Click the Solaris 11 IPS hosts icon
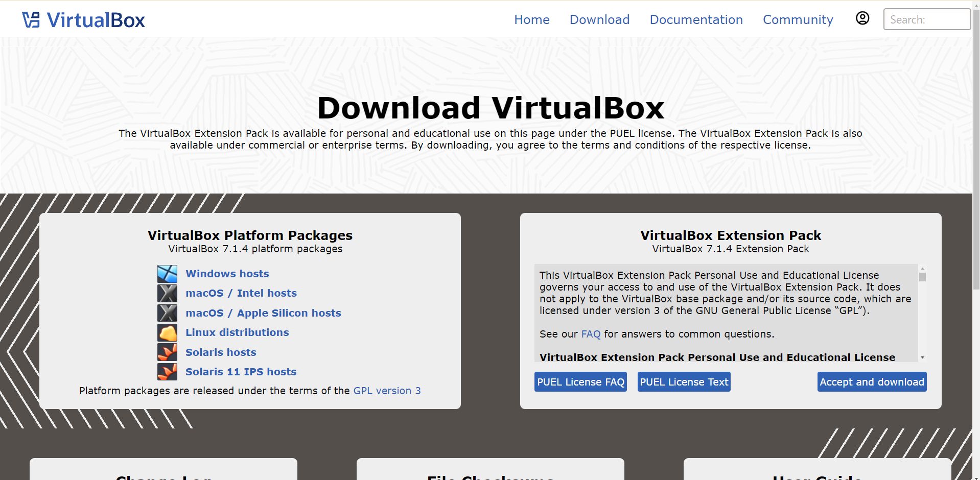 [167, 372]
